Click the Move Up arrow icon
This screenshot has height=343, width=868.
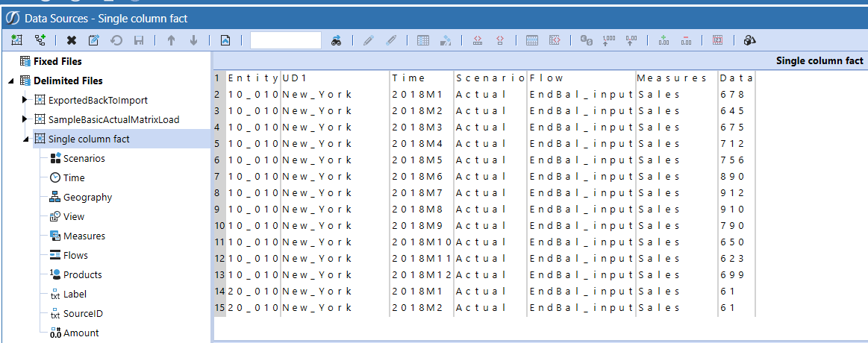pos(171,40)
